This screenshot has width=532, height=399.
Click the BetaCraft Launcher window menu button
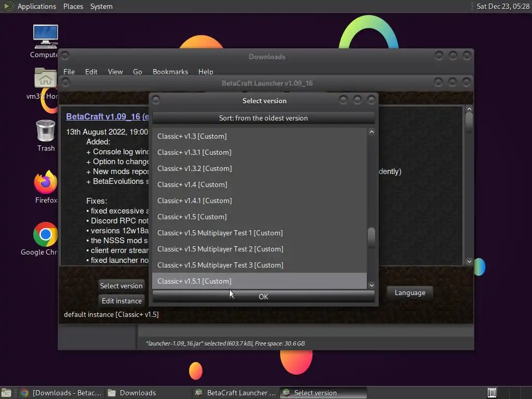(65, 83)
